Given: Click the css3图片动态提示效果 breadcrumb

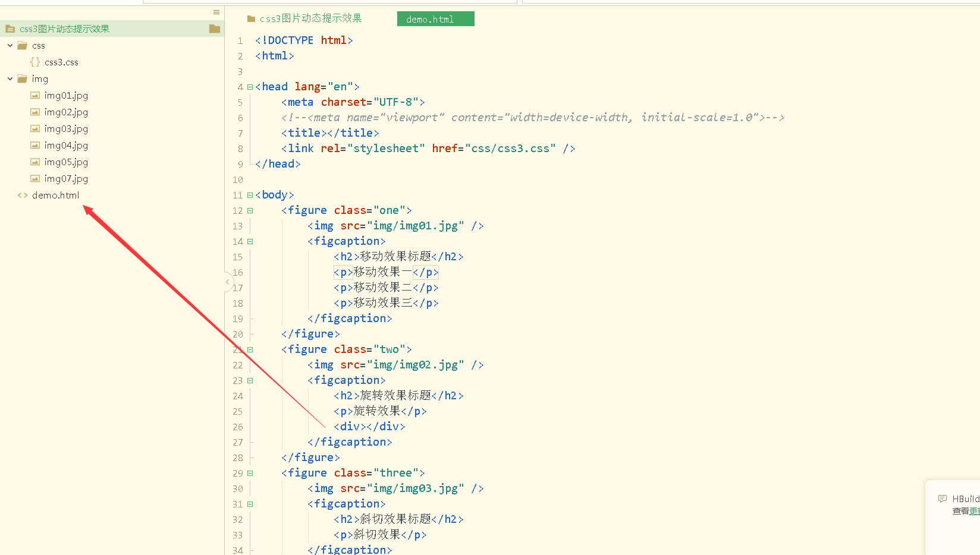Looking at the screenshot, I should coord(310,18).
